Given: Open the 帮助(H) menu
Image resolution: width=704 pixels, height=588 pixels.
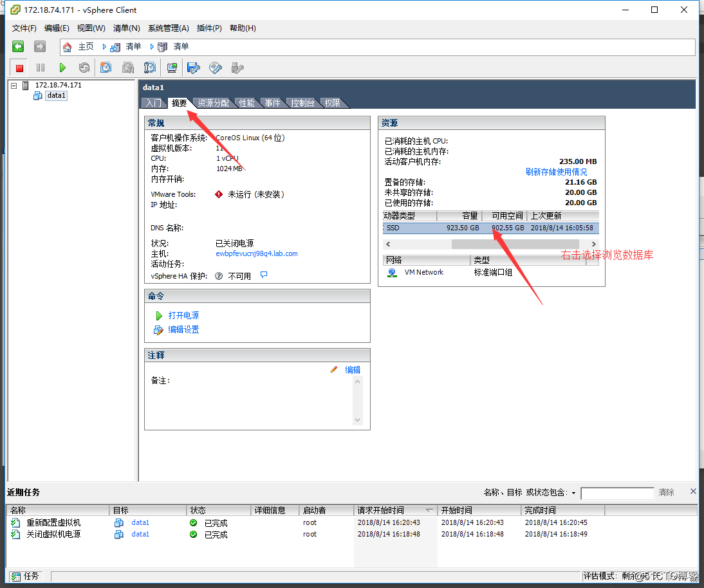Looking at the screenshot, I should (243, 28).
